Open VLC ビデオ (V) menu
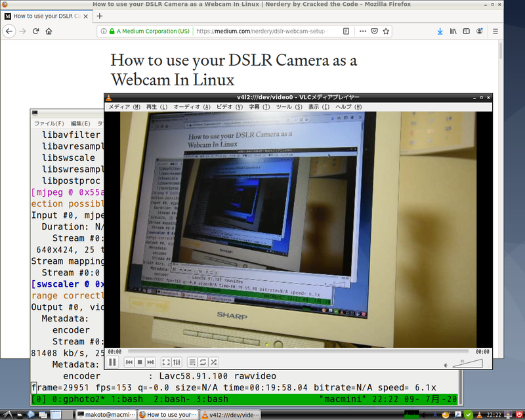525x420 pixels. pos(229,107)
